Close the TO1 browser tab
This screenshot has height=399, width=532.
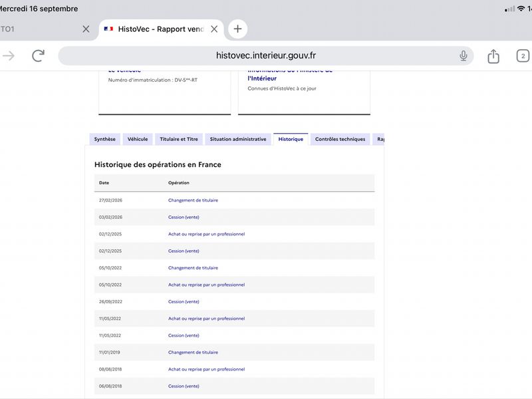coord(86,29)
